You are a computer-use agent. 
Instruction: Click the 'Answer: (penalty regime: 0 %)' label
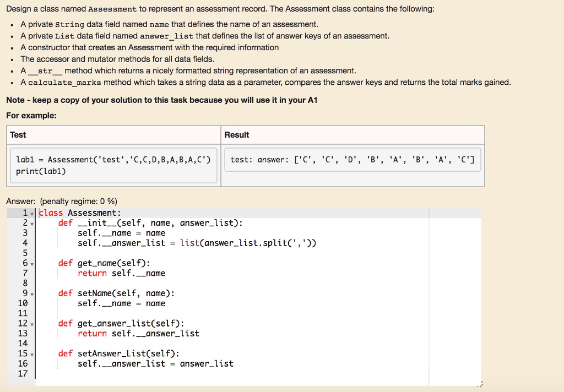[x=62, y=202]
